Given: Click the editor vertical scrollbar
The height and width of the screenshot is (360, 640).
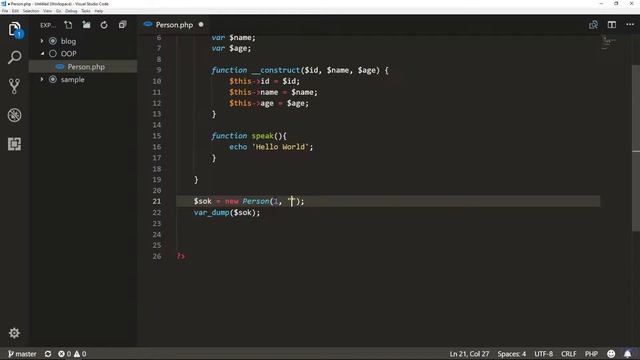Looking at the screenshot, I should coord(636,148).
